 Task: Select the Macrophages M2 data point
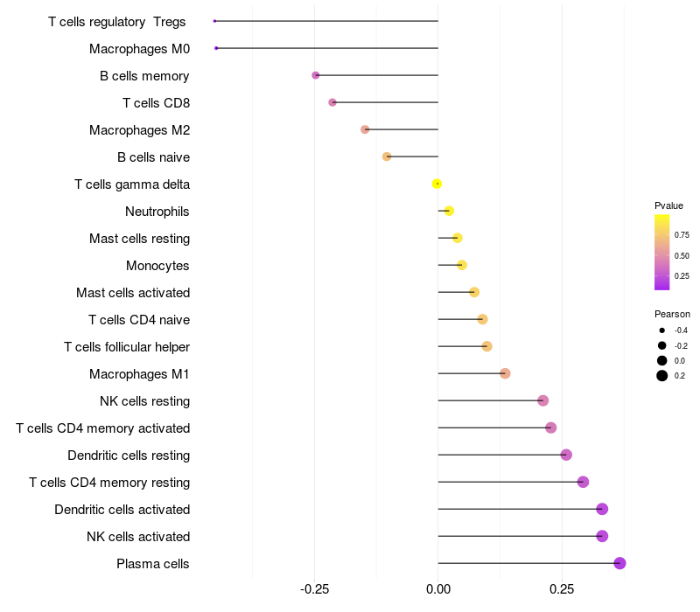365,129
